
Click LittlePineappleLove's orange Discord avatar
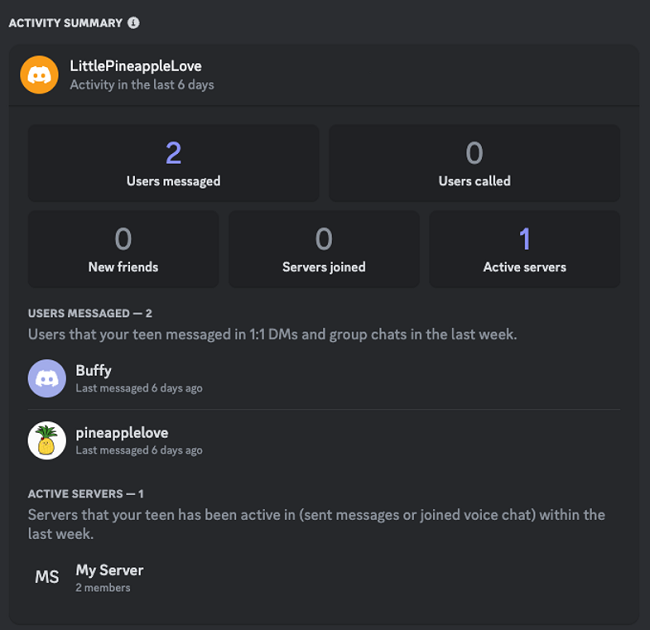(x=40, y=75)
